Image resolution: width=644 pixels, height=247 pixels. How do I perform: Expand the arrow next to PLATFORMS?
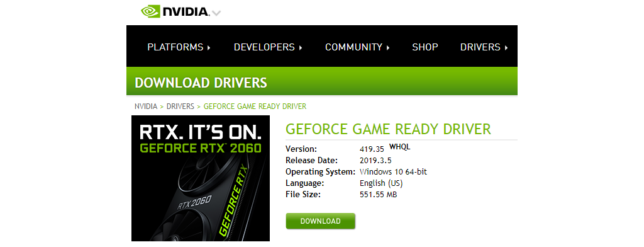209,48
